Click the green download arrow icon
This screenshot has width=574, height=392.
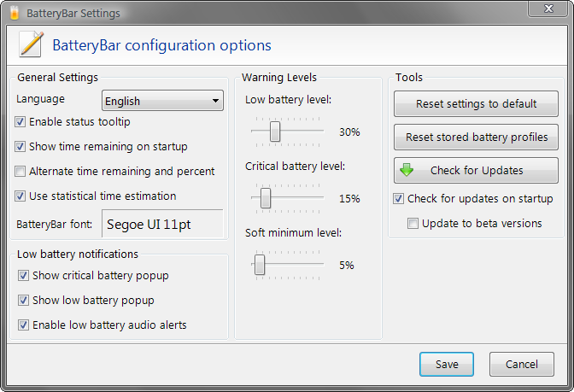pos(407,170)
